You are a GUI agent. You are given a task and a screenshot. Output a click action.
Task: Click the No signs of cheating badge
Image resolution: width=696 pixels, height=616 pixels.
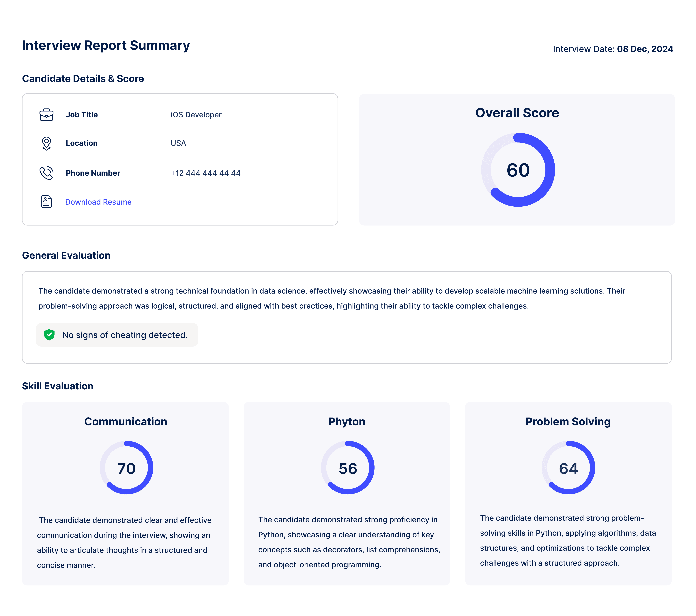click(x=117, y=335)
